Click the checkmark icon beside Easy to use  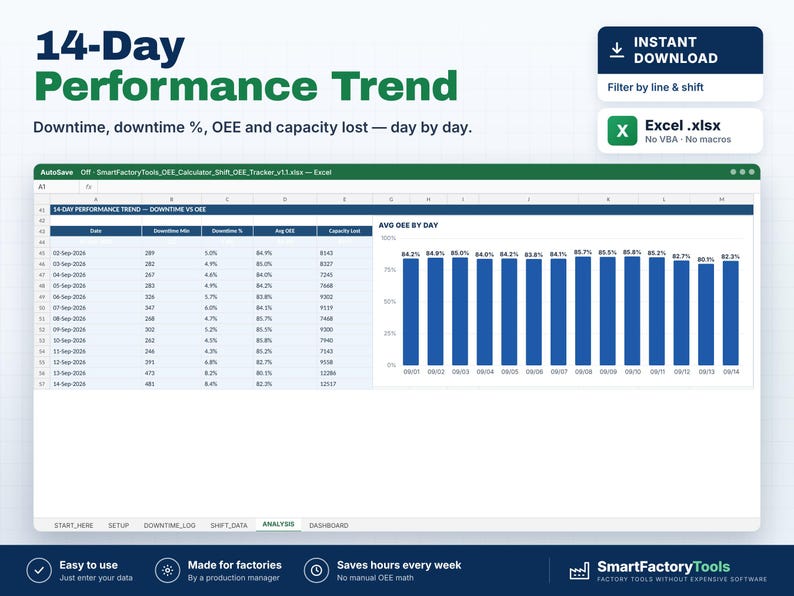(39, 571)
